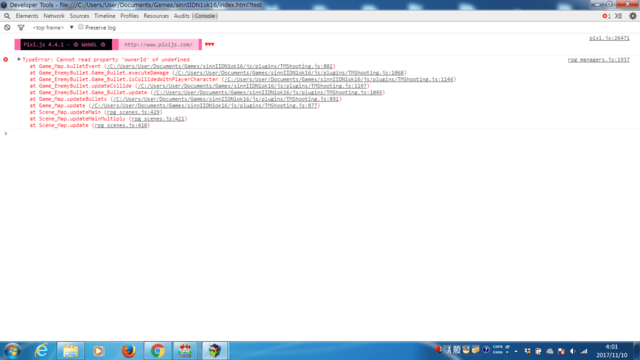The width and height of the screenshot is (640, 360).
Task: Enable the Preserve log checkbox
Action: pos(81,27)
